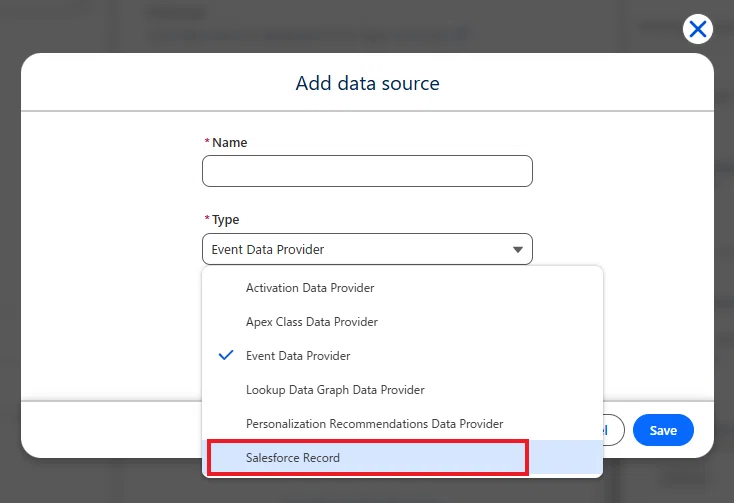Viewport: 734px width, 503px height.
Task: Click the Type dropdown arrow
Action: click(x=517, y=249)
